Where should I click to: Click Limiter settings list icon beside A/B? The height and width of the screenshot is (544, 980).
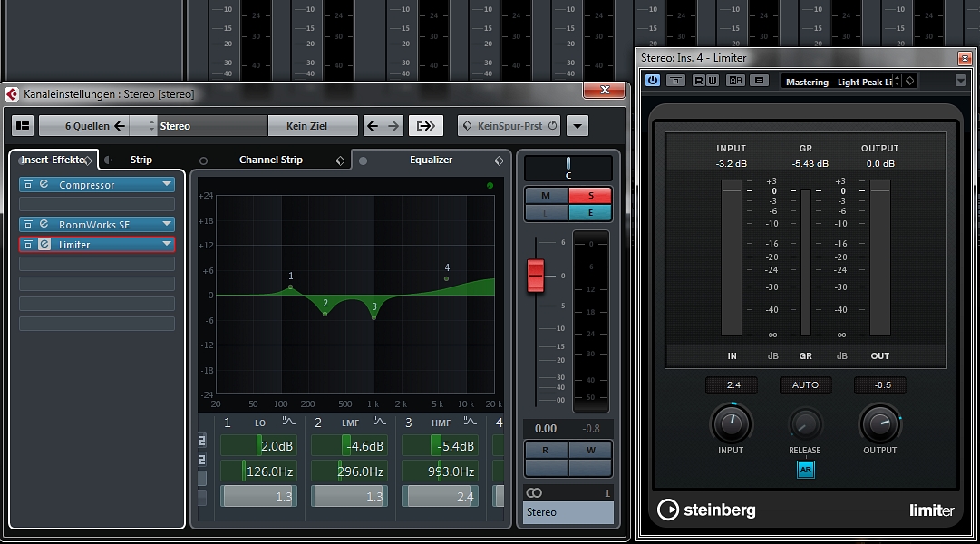click(x=759, y=81)
